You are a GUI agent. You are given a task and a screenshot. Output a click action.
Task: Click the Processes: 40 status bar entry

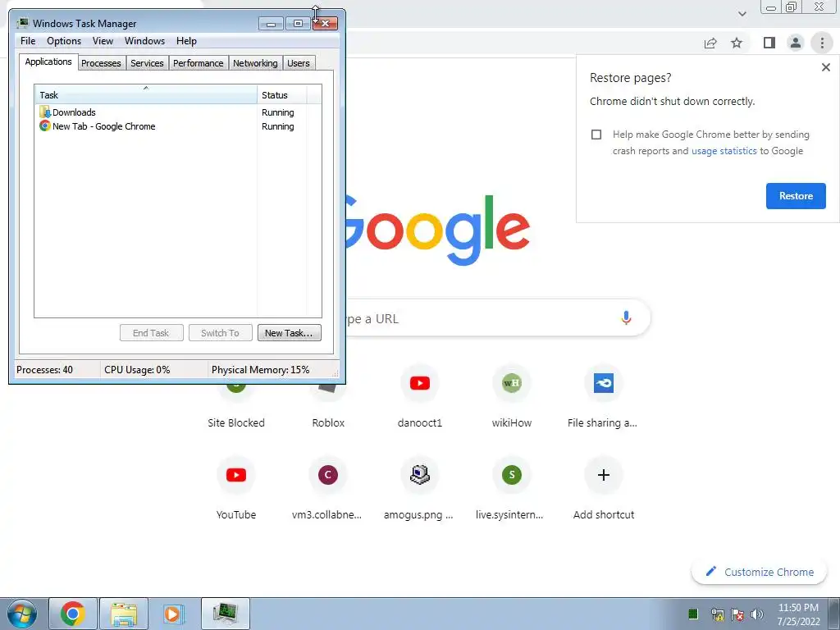(x=57, y=370)
